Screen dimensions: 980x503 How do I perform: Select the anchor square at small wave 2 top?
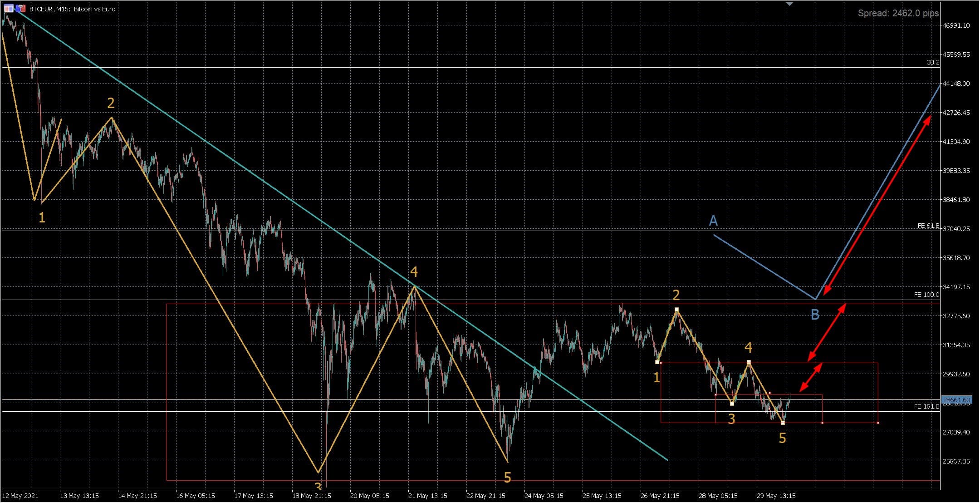[676, 310]
